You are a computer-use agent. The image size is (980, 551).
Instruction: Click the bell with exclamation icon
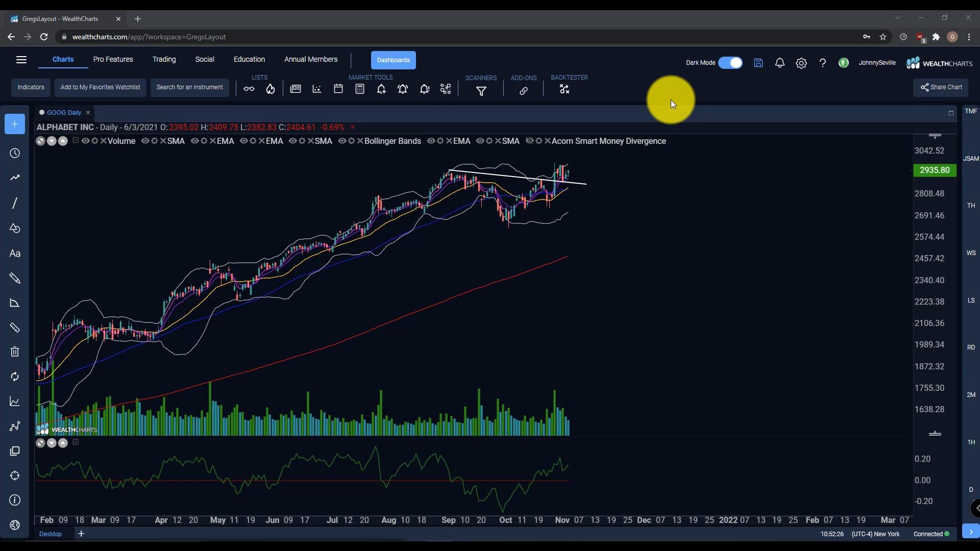tap(425, 89)
